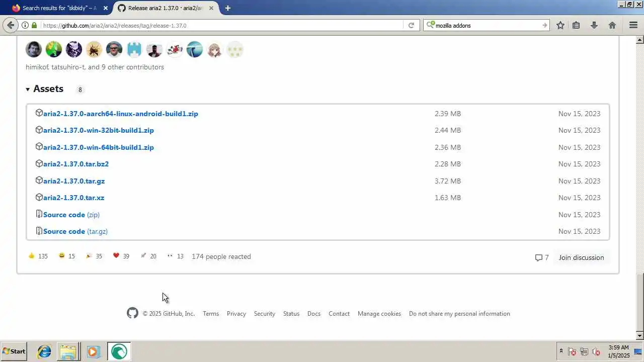
Task: Click the comments icon showing 7
Action: click(542, 257)
